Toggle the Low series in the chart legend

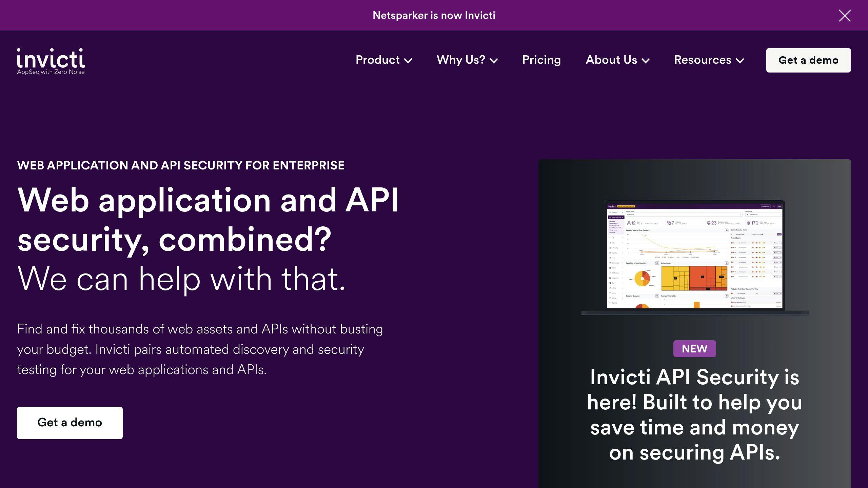[677, 257]
